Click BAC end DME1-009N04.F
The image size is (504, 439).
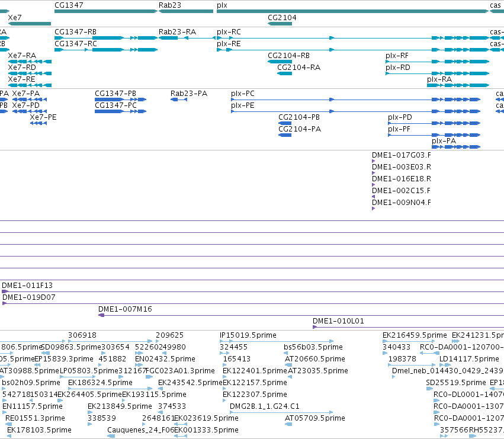(374, 209)
